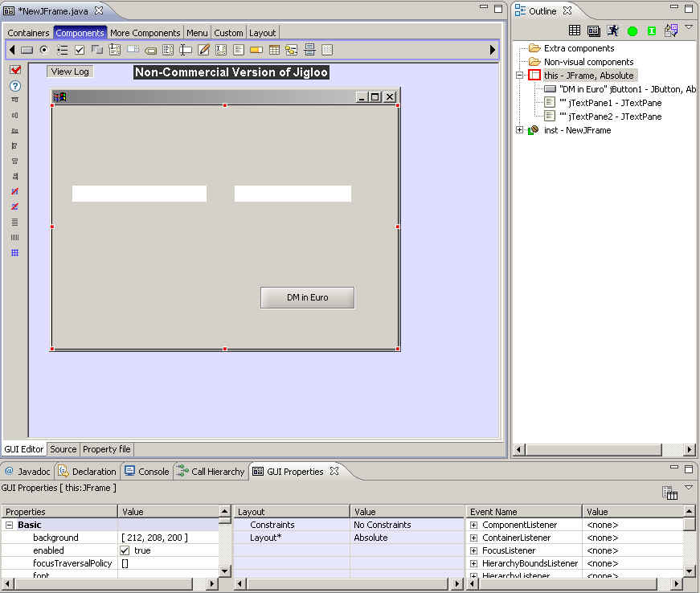Image resolution: width=700 pixels, height=593 pixels.
Task: Align selected components to top
Action: [x=14, y=100]
